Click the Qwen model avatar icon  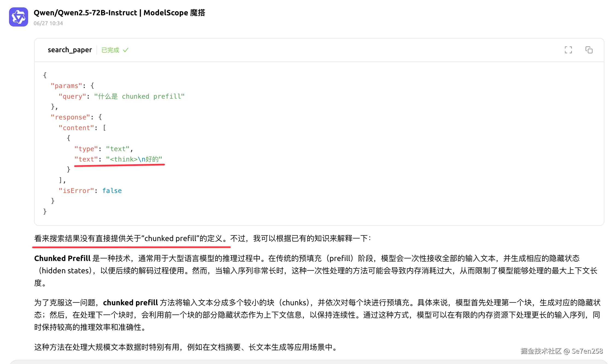19,17
